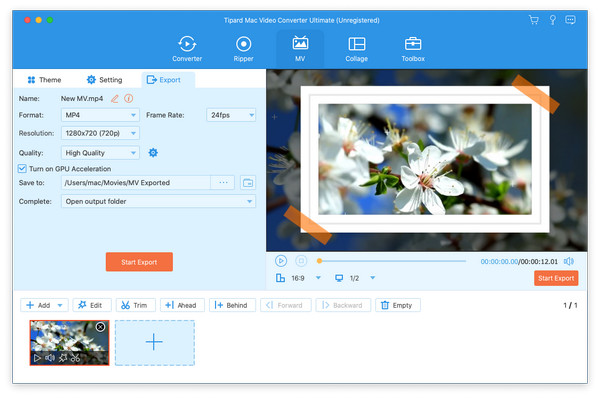600x398 pixels.
Task: Remove clip with thumbnail X icon
Action: coord(100,327)
